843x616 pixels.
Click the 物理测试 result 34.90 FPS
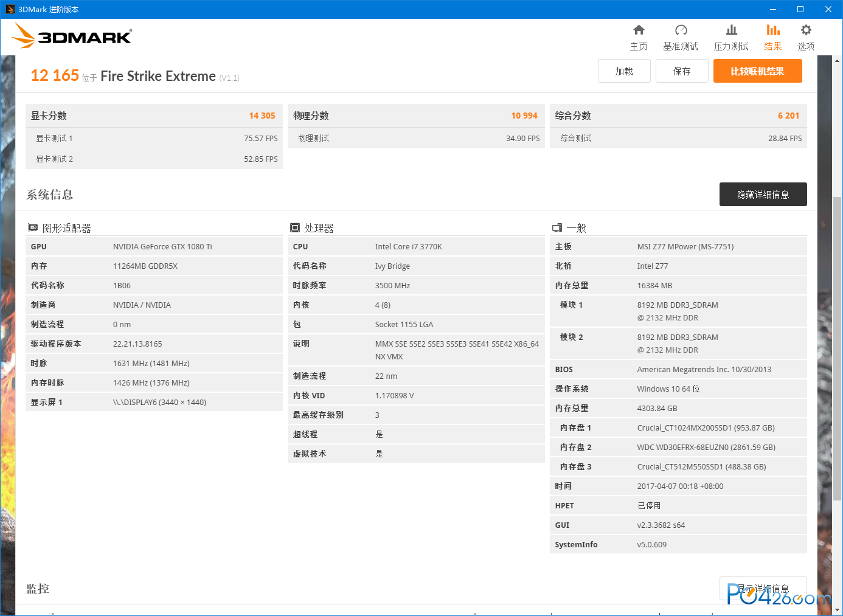point(523,138)
